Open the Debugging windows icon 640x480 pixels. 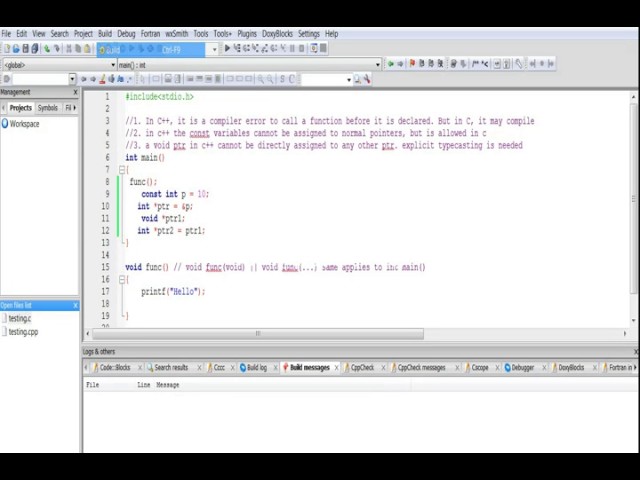tap(314, 49)
